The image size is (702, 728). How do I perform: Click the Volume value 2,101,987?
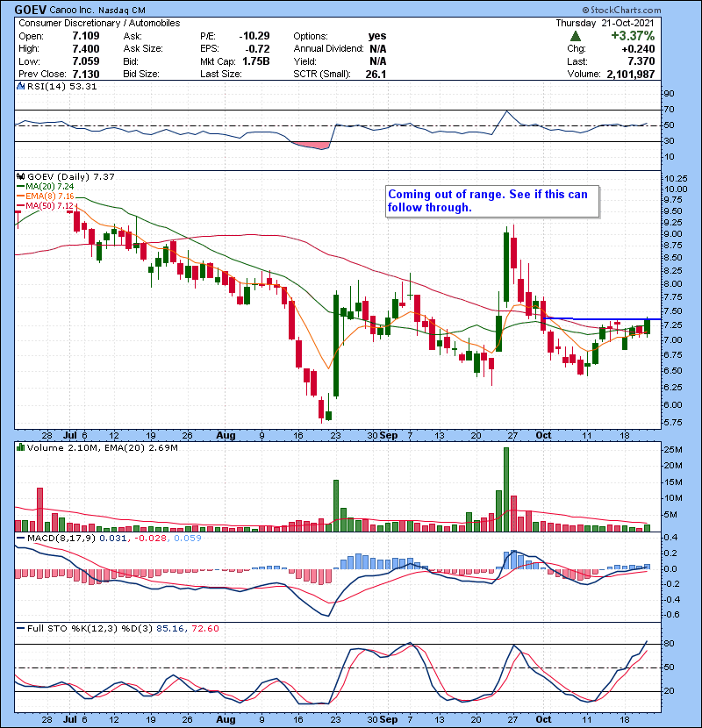(630, 74)
